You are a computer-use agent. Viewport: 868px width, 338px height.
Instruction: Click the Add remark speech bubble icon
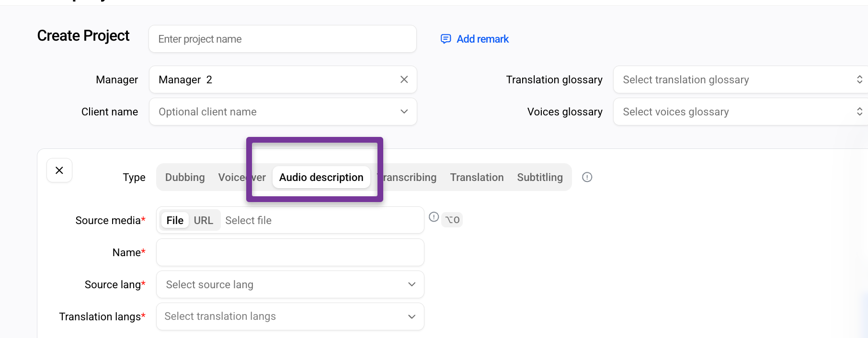[x=445, y=39]
